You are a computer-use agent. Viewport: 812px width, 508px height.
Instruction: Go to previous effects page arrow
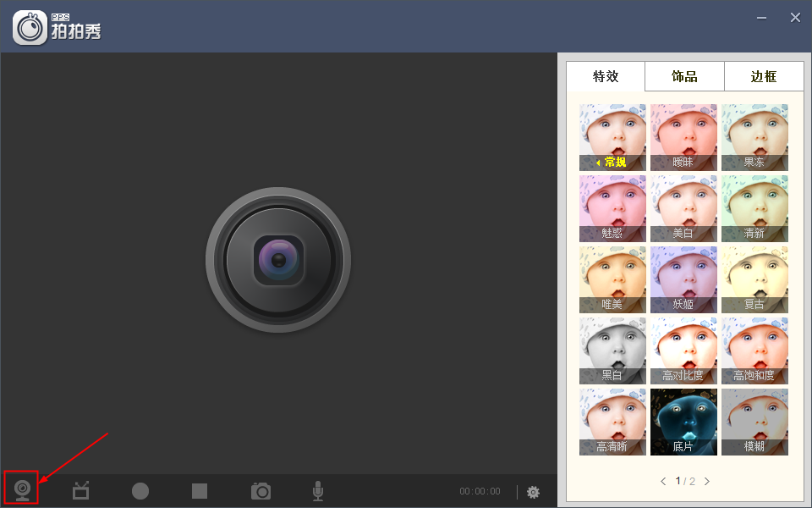point(663,481)
